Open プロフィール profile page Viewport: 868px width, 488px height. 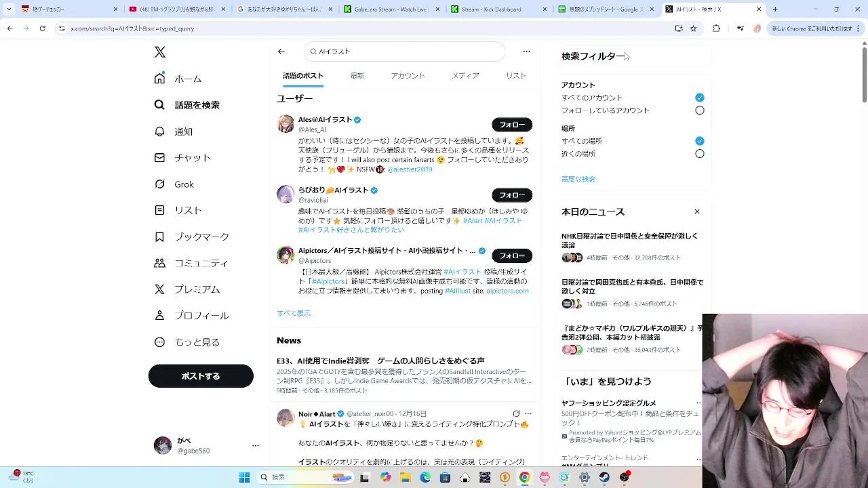point(191,315)
